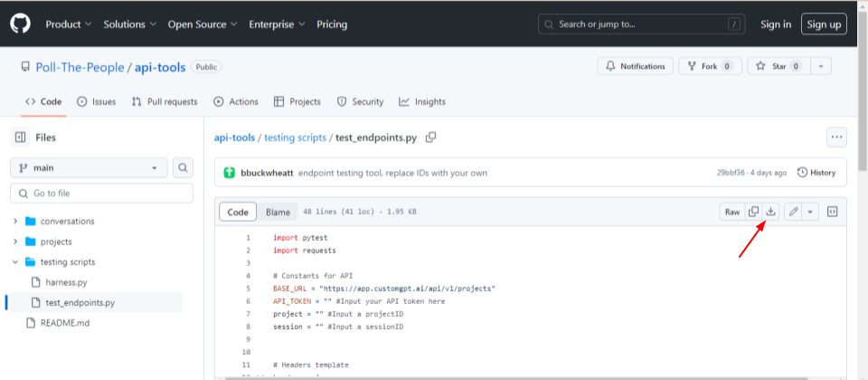Copy the file path icon
The image size is (868, 380).
point(430,138)
